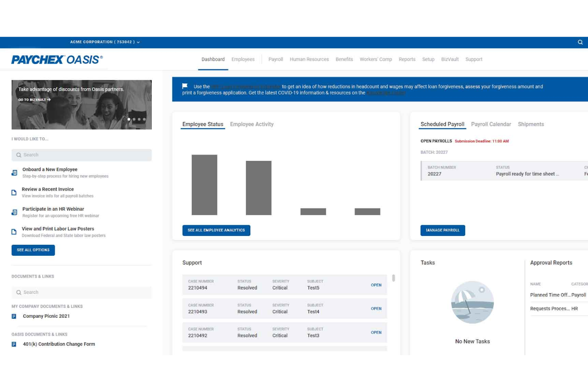
Task: Open the Setup menu
Action: [428, 60]
